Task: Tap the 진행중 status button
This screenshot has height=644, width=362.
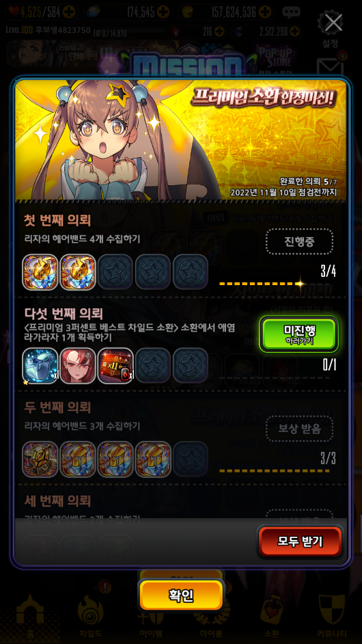Action: pyautogui.click(x=298, y=241)
